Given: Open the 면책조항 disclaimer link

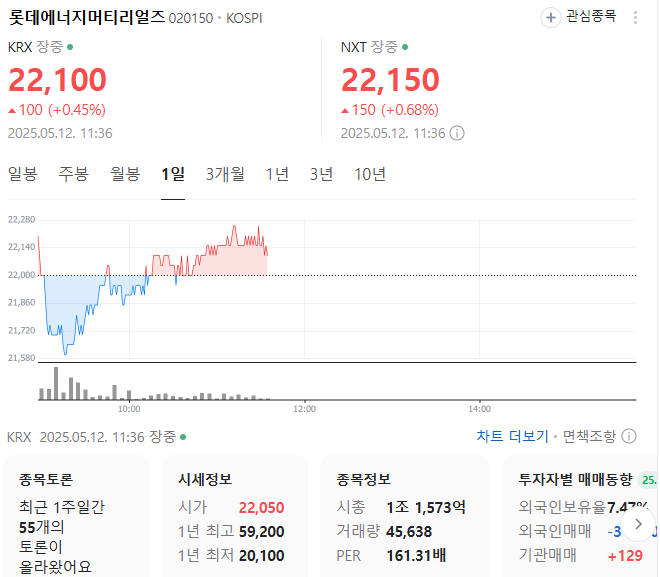Looking at the screenshot, I should (x=589, y=436).
